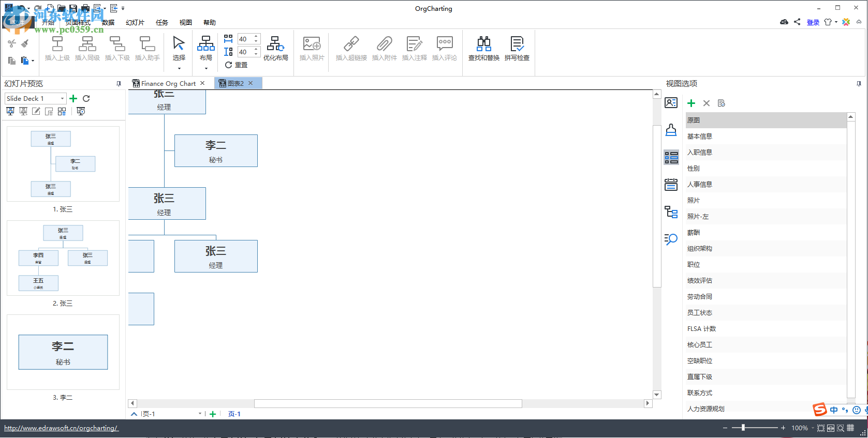Pin the 幻灯片预览 panel
The height and width of the screenshot is (438, 868).
coord(119,83)
